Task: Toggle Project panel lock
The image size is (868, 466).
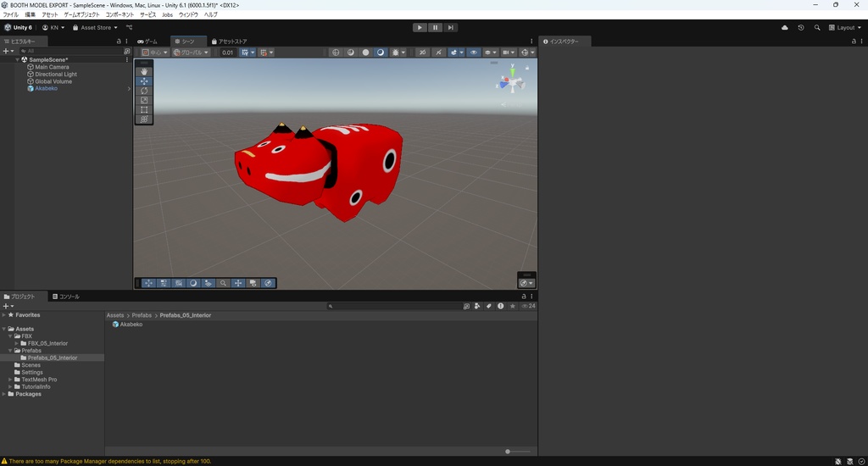Action: 524,296
